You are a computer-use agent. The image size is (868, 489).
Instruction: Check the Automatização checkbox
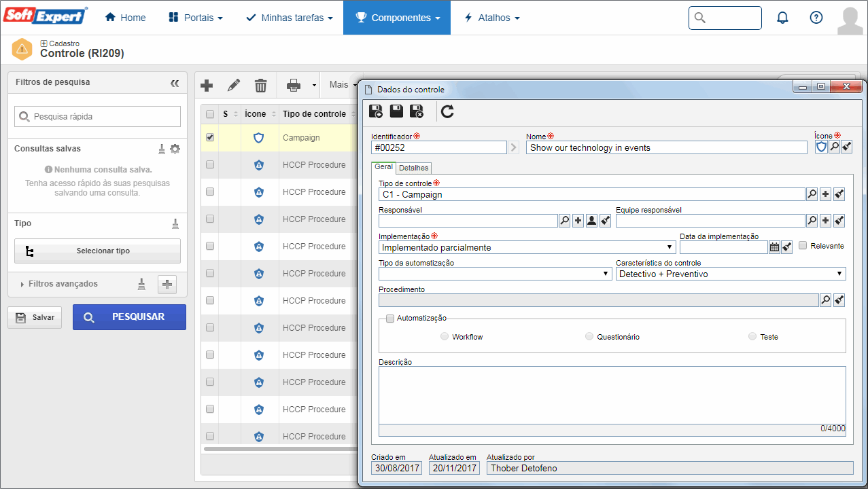point(390,318)
